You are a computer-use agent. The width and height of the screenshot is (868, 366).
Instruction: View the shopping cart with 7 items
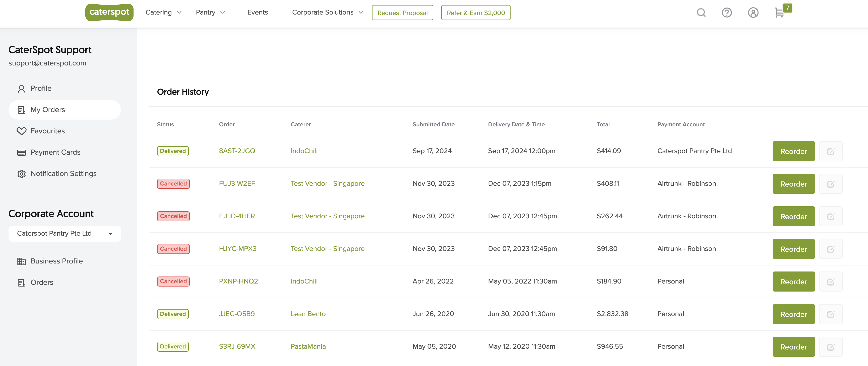(x=783, y=11)
